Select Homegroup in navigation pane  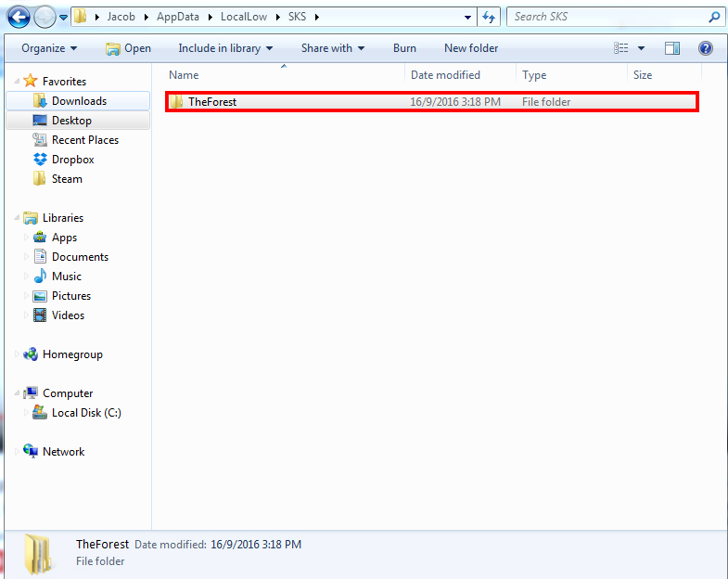(72, 354)
